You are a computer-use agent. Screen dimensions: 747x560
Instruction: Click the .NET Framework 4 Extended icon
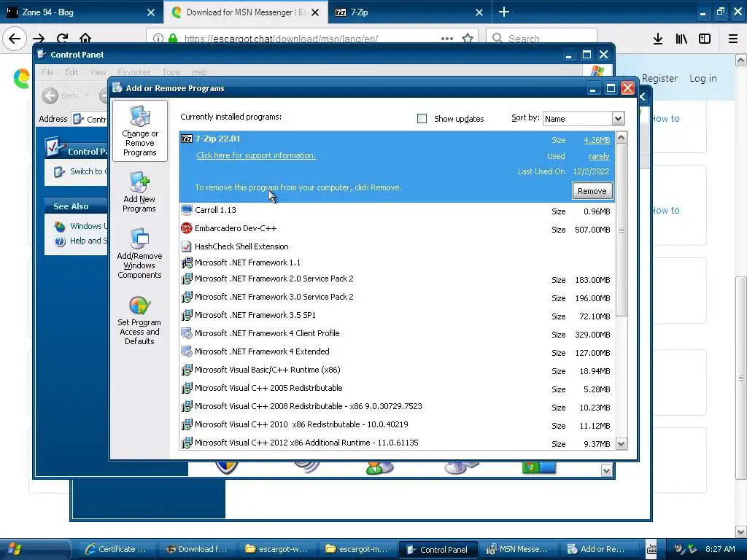tap(187, 351)
